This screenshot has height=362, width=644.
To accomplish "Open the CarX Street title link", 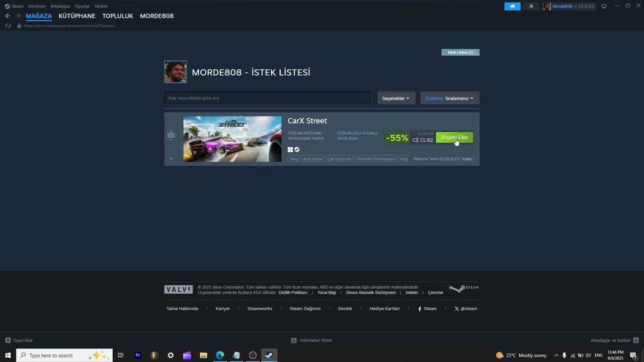I will point(307,121).
